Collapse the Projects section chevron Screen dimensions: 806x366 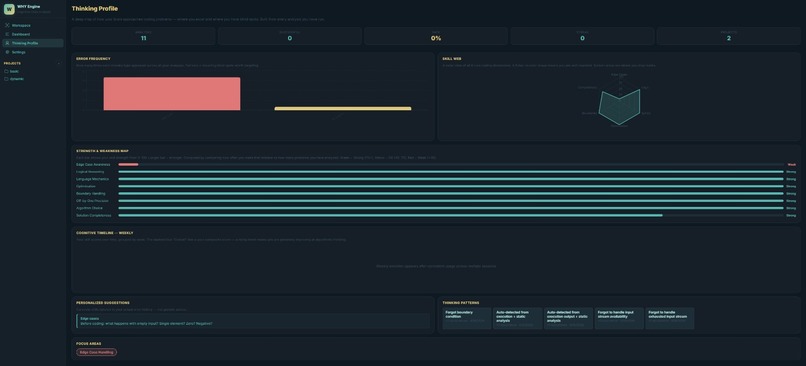coord(59,63)
